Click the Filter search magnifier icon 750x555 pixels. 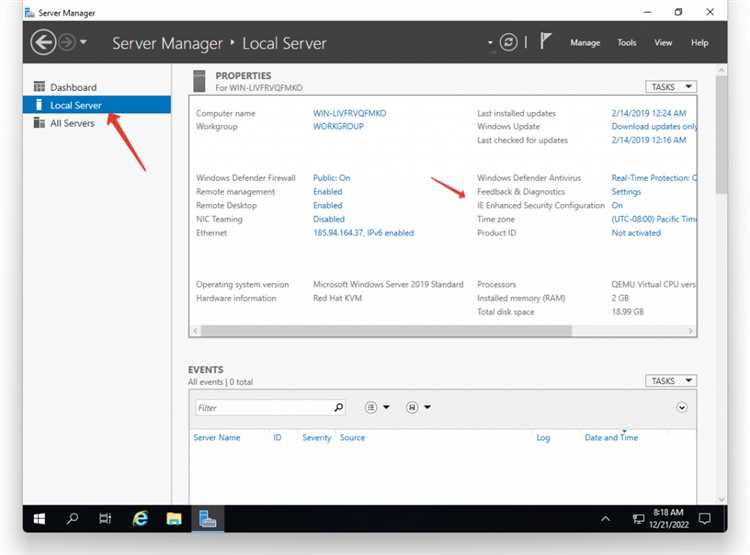click(339, 408)
